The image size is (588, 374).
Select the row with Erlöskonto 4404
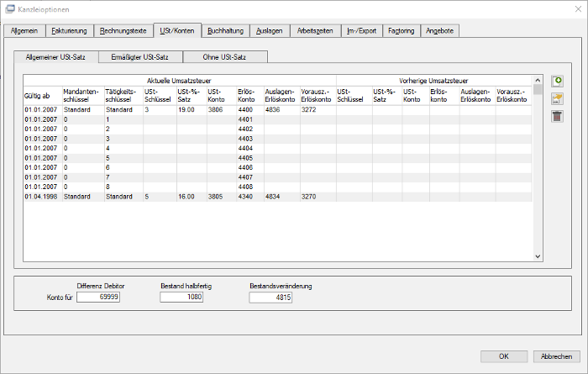click(x=277, y=149)
